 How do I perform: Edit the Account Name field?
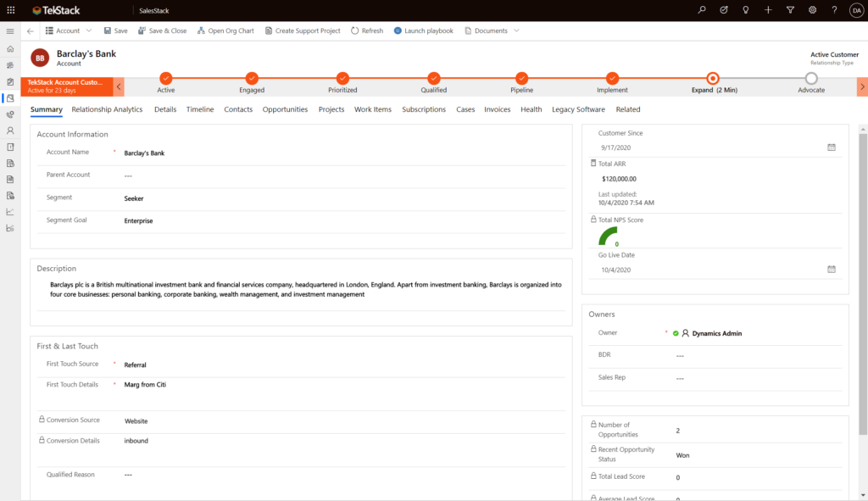343,153
